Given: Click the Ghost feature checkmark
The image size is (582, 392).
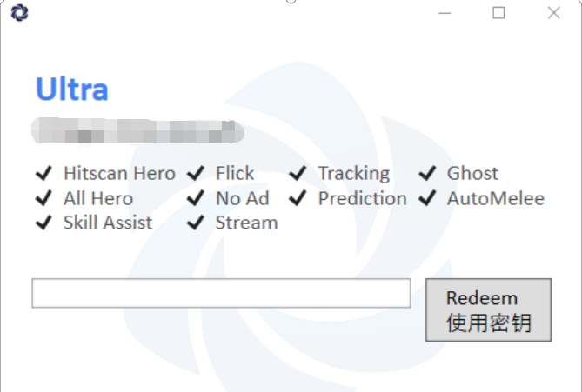Looking at the screenshot, I should (427, 174).
